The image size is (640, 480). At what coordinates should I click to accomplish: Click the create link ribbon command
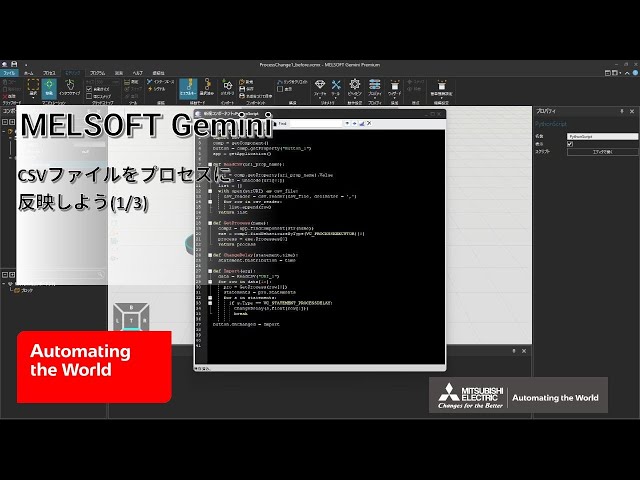click(292, 82)
